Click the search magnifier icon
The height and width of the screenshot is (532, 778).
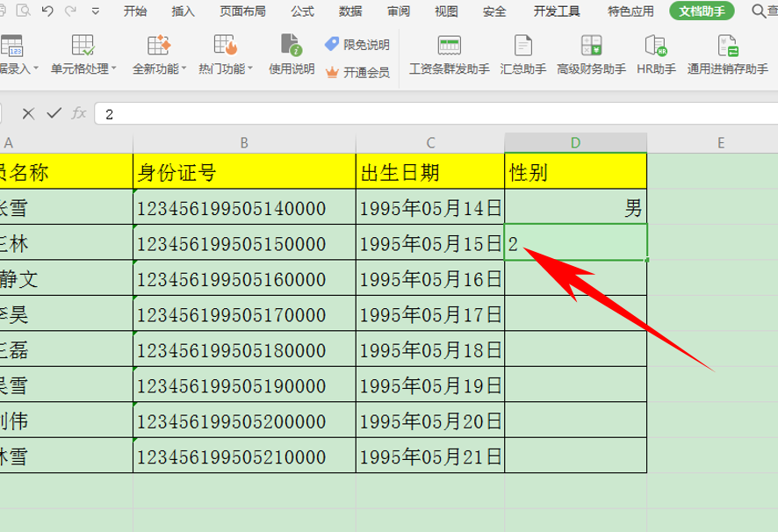coord(758,11)
